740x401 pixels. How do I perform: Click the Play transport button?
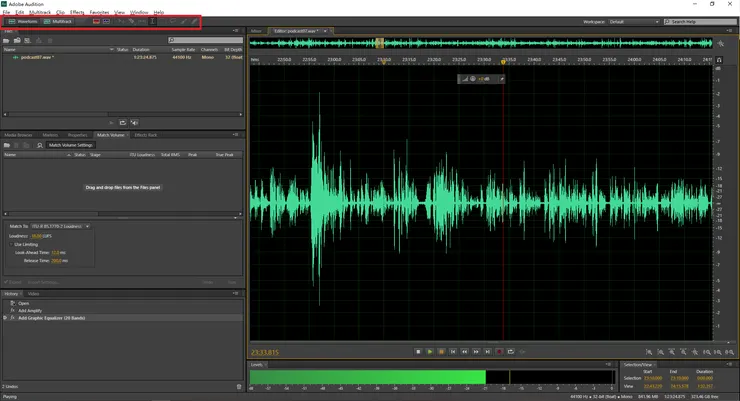[x=430, y=352]
